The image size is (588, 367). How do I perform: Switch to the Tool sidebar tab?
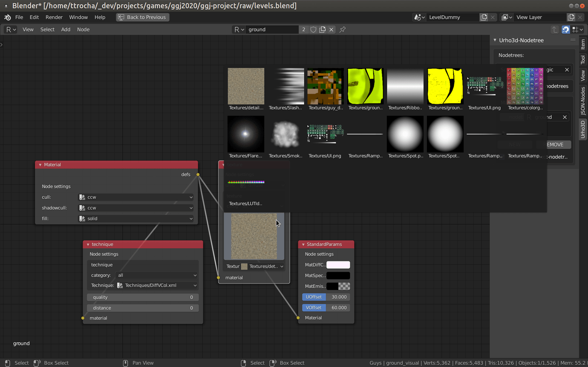pos(583,60)
